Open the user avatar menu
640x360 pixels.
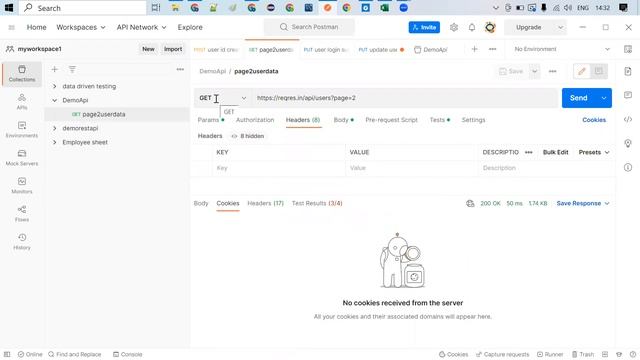click(490, 27)
